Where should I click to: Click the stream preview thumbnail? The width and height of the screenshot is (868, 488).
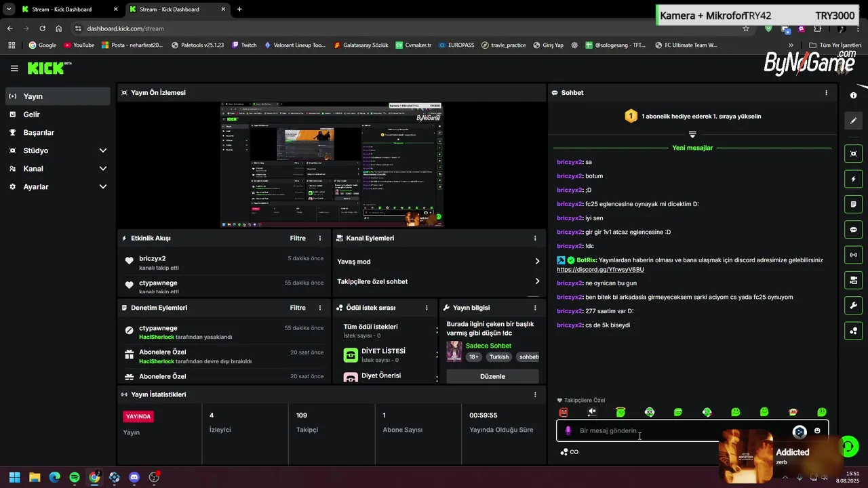(x=331, y=165)
